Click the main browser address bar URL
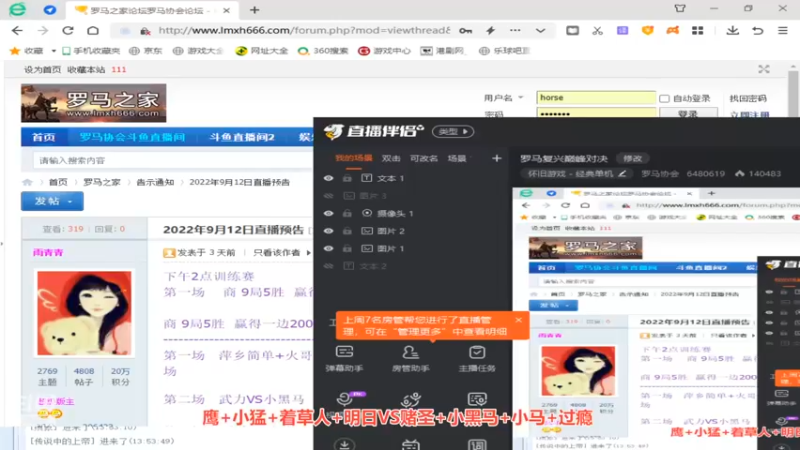 point(304,31)
